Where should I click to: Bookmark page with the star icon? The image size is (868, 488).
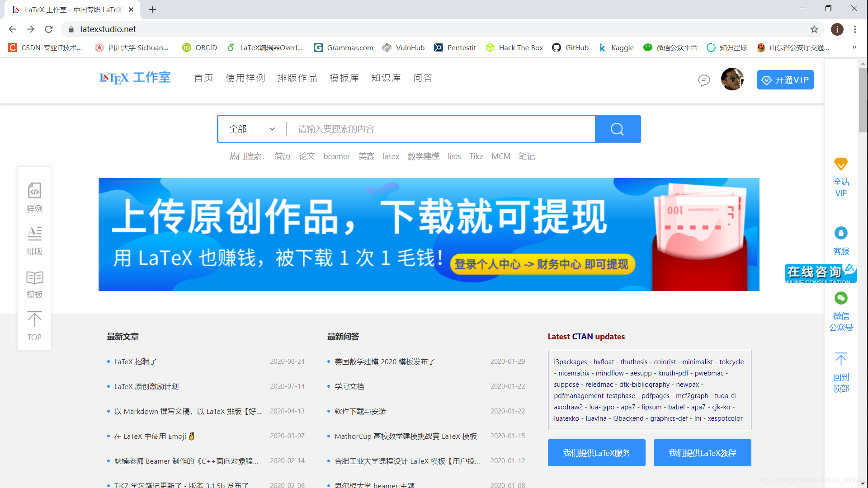[x=814, y=29]
